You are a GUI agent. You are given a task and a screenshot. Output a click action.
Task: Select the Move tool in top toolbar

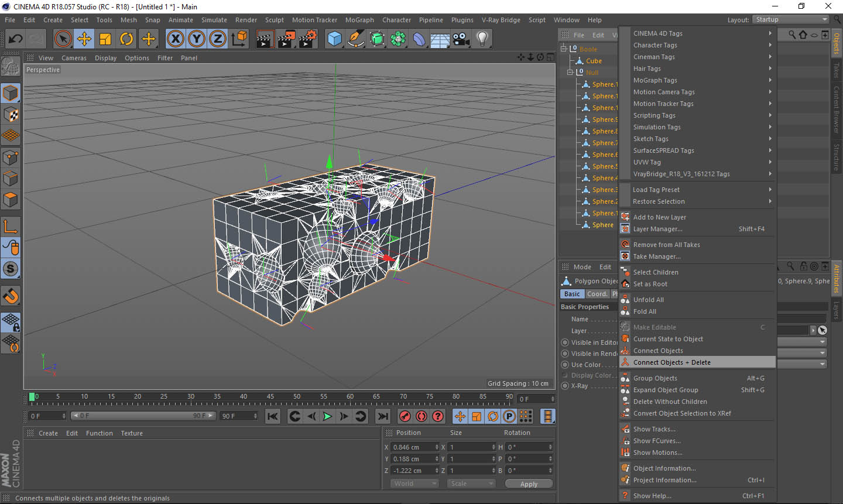(84, 39)
